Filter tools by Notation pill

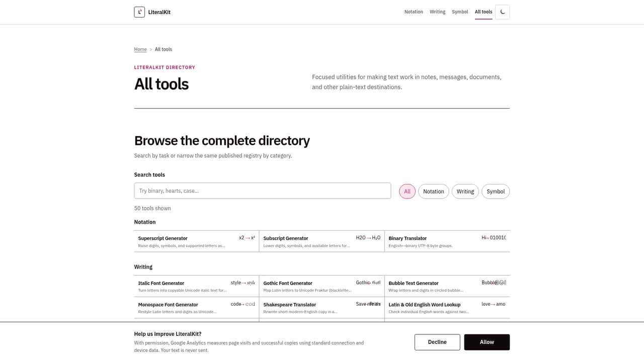[433, 192]
